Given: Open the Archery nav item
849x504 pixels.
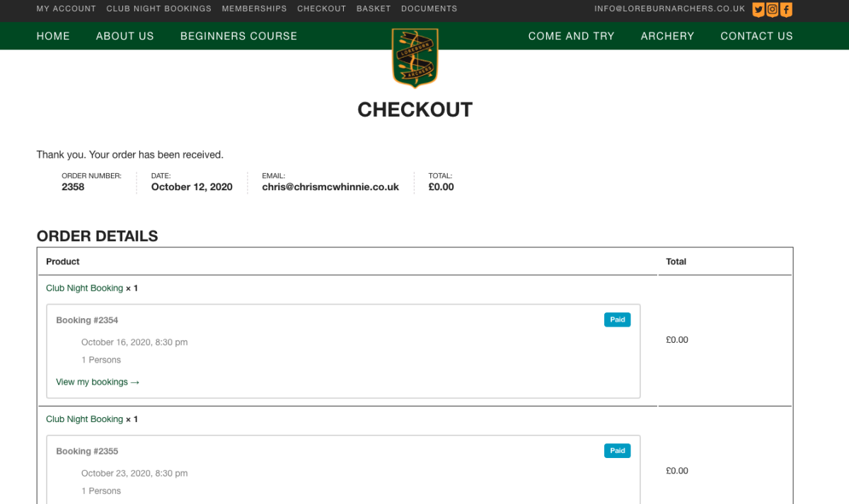Looking at the screenshot, I should [x=667, y=36].
